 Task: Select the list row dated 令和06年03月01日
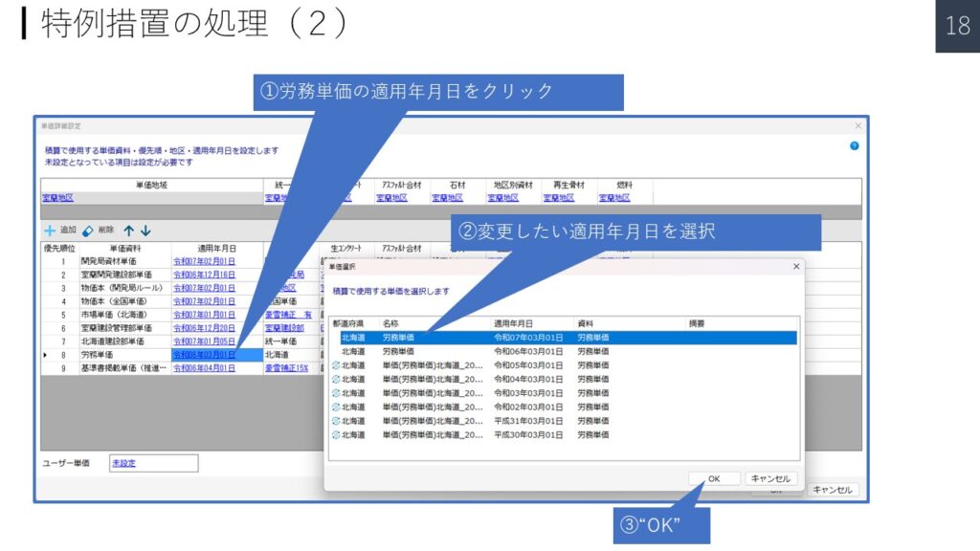tap(565, 351)
